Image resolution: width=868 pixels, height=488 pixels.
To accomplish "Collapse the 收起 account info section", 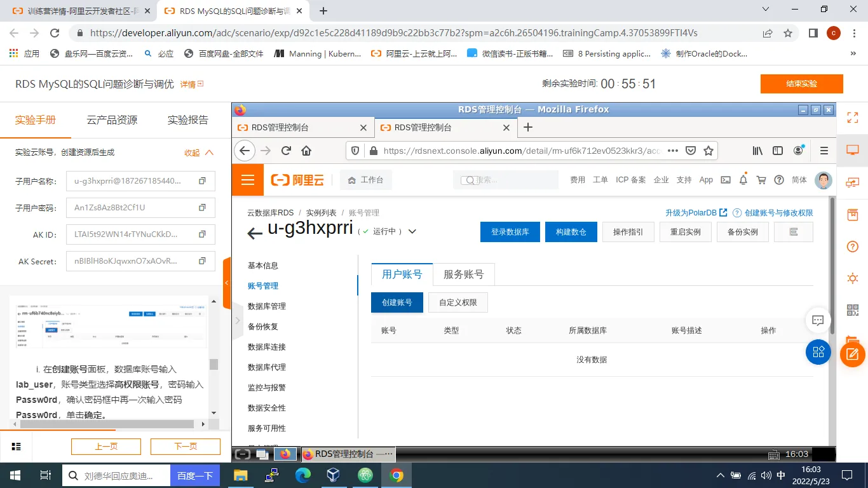I will (x=199, y=152).
